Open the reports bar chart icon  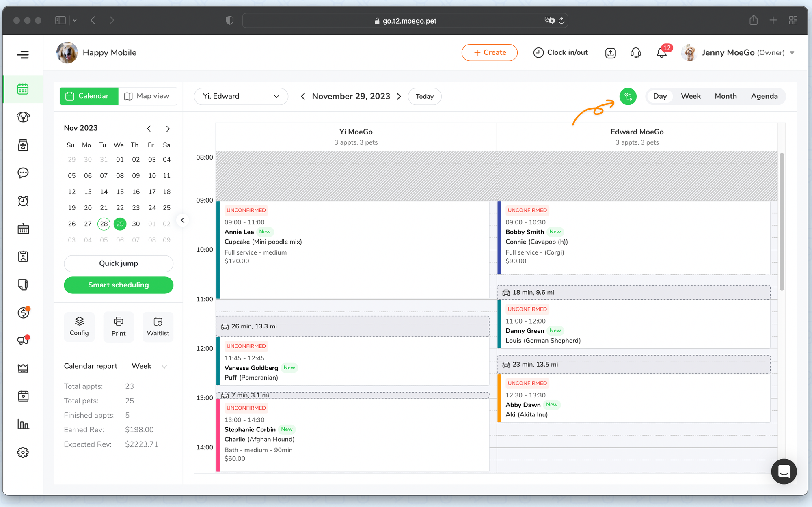pos(23,424)
